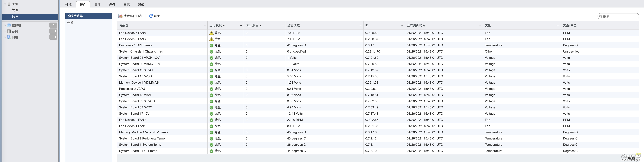
Task: Click the 2,300 RPM reading
Action: (x=295, y=120)
